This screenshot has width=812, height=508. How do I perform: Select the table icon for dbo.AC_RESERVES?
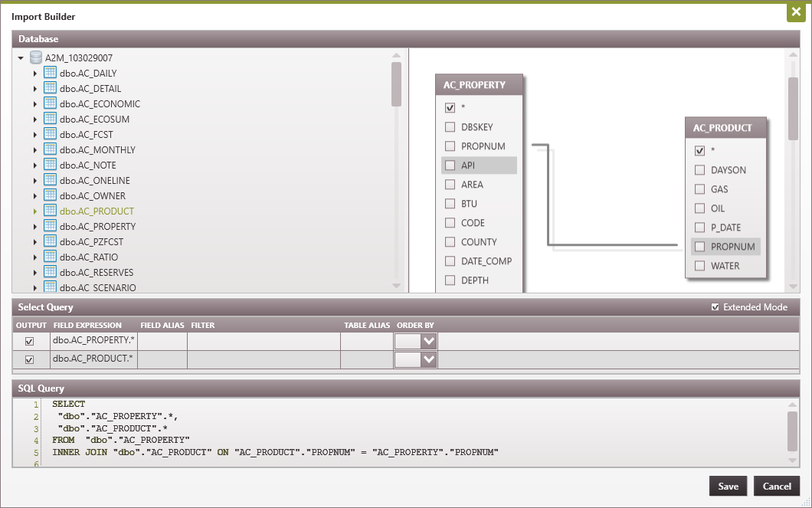click(x=49, y=272)
